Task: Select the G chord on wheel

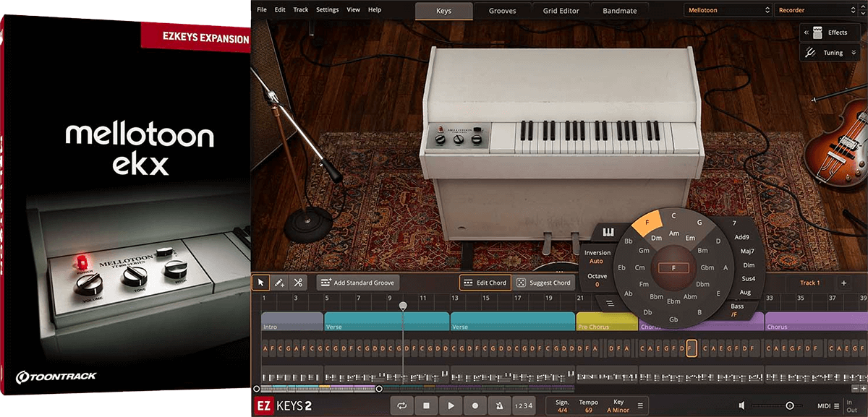Action: click(x=699, y=223)
